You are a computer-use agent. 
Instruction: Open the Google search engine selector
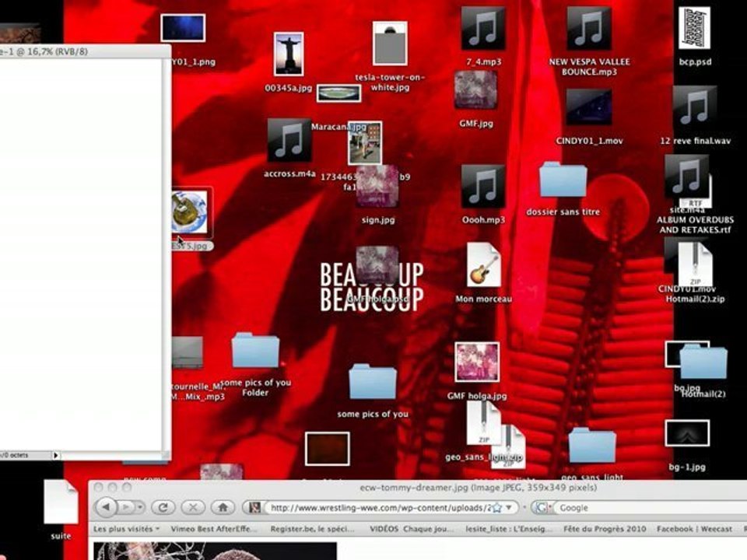543,508
